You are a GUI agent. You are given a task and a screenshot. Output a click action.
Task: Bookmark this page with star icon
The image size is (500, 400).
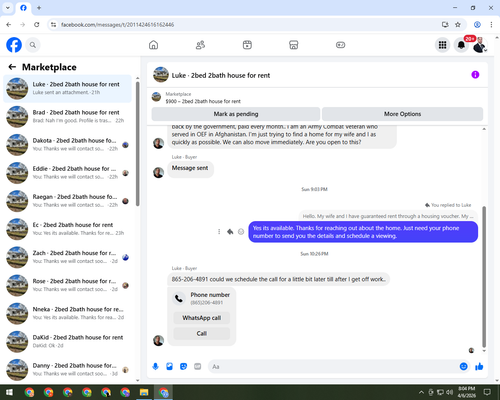point(458,25)
